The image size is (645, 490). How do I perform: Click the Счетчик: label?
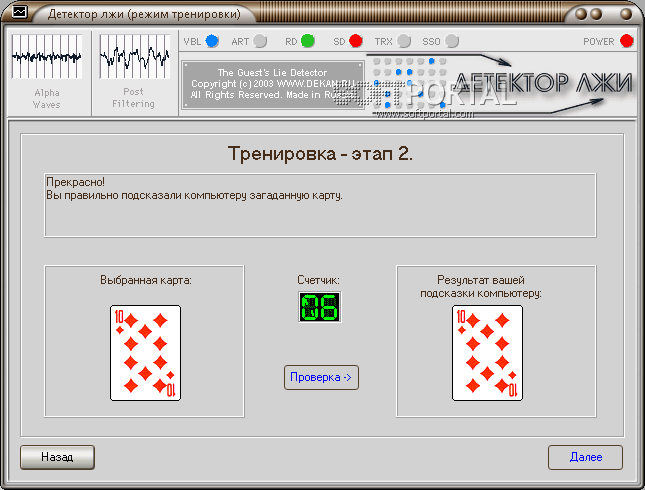[x=318, y=280]
